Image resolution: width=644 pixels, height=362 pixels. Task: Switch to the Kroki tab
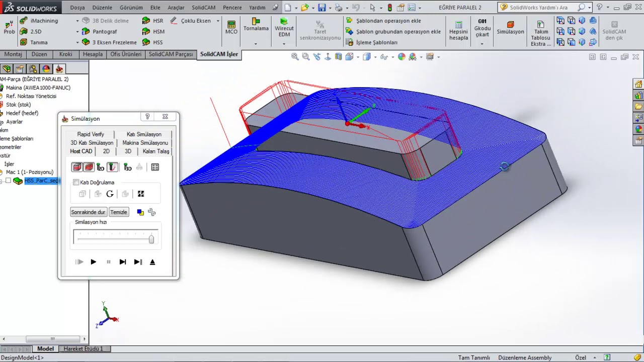click(x=66, y=54)
